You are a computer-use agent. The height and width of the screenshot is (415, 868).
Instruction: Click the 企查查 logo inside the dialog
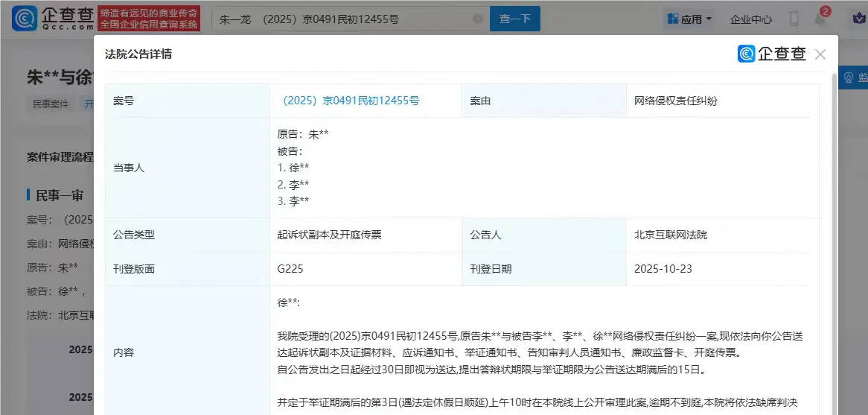[x=772, y=54]
